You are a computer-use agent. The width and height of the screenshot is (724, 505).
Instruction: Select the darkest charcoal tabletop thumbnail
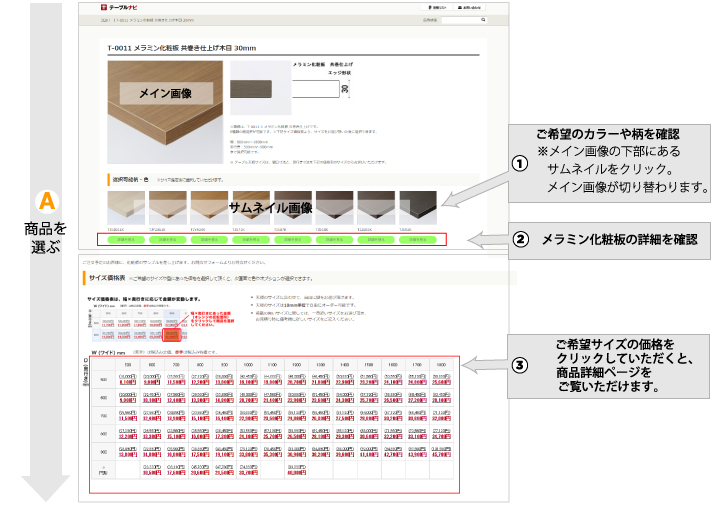tap(418, 208)
